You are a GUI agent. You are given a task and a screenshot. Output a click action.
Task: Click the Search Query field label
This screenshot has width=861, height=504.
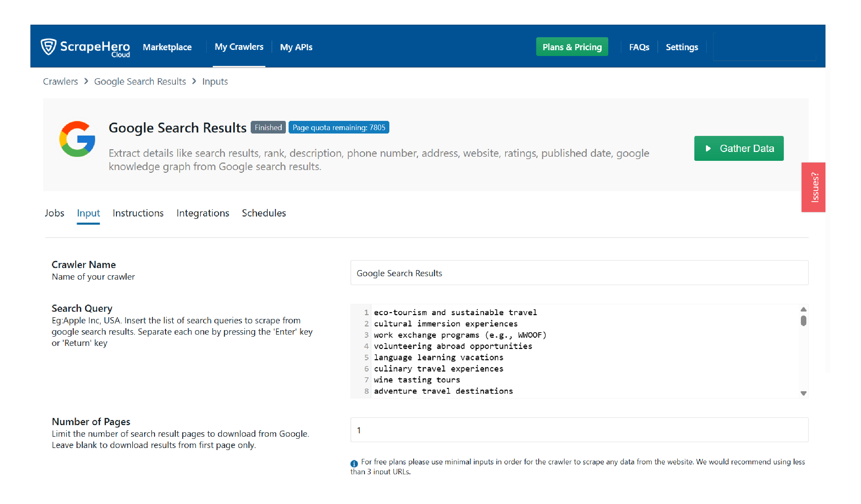click(x=82, y=308)
